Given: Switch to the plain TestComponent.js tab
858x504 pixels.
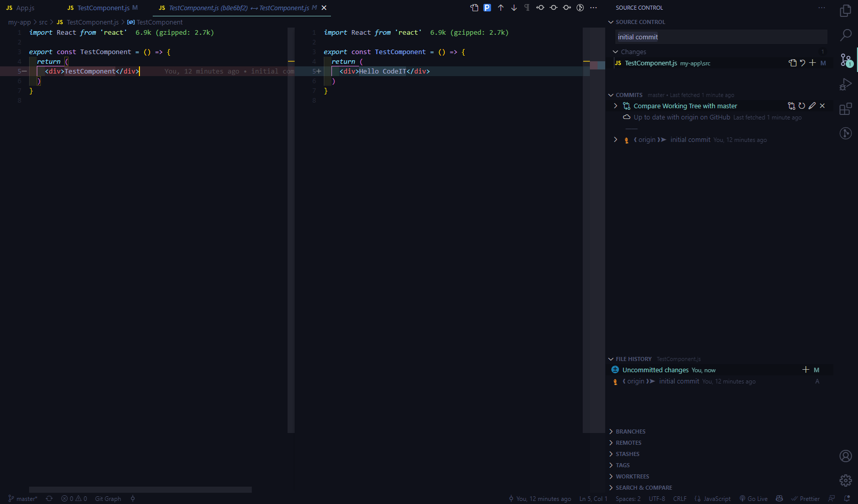Looking at the screenshot, I should (x=103, y=8).
